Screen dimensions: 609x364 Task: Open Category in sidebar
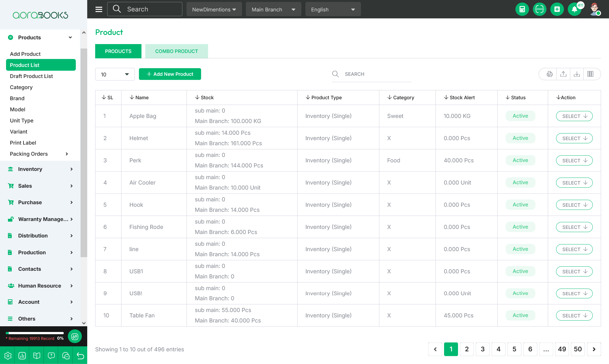[21, 87]
